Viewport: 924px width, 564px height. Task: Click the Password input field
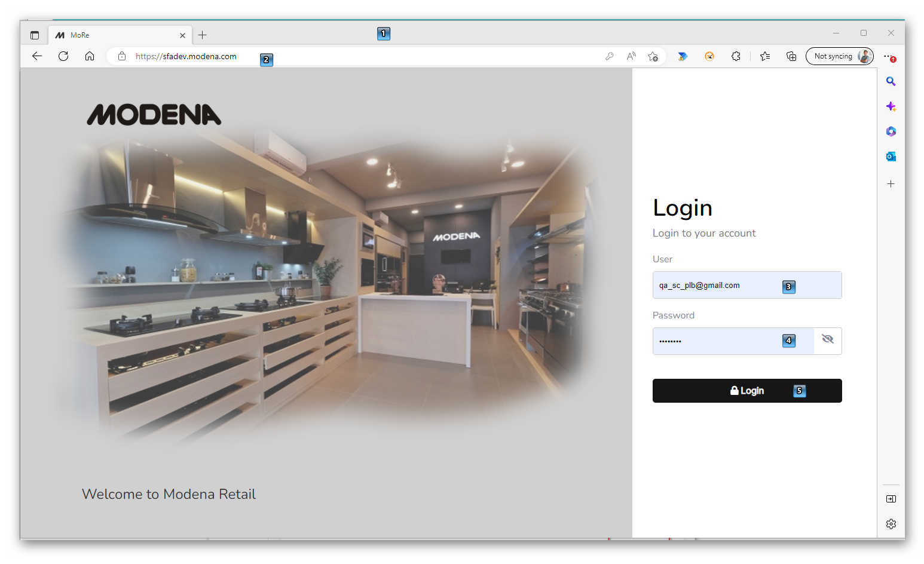pyautogui.click(x=717, y=341)
